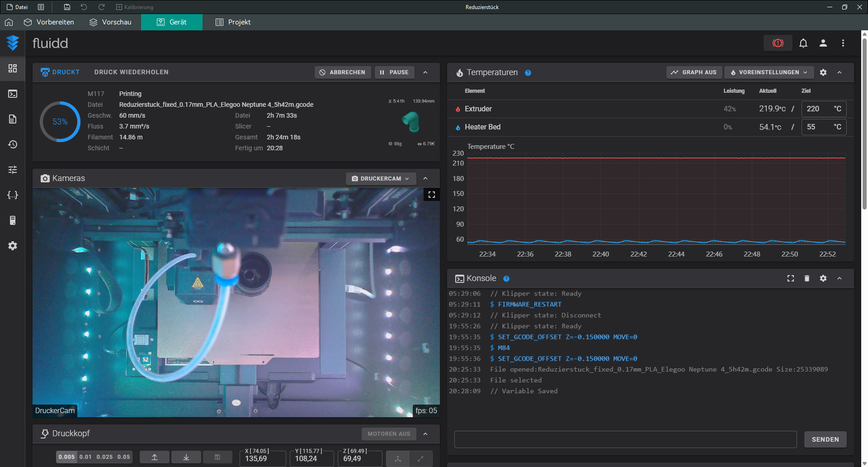Go to the home icon tab
The image size is (868, 467).
9,22
